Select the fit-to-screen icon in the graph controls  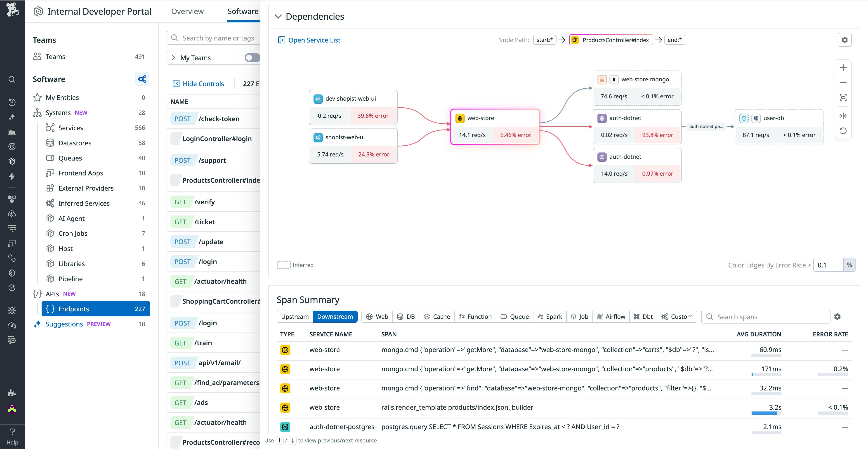tap(843, 97)
